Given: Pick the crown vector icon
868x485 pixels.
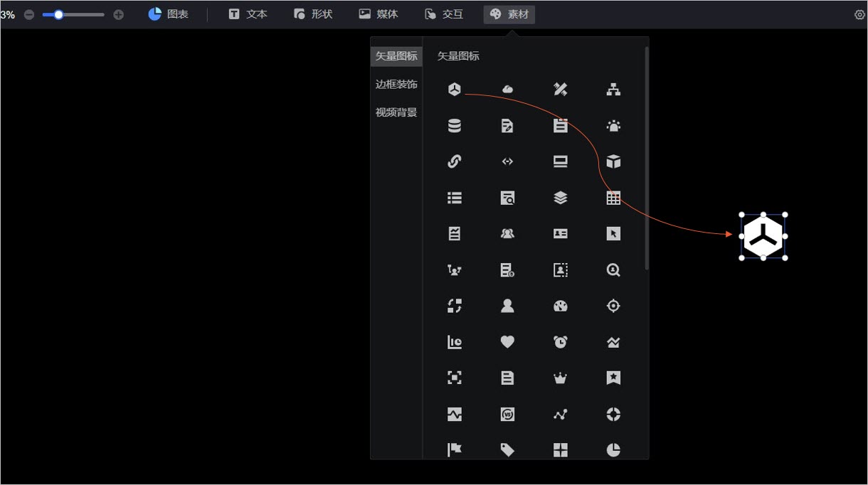Looking at the screenshot, I should pyautogui.click(x=561, y=378).
